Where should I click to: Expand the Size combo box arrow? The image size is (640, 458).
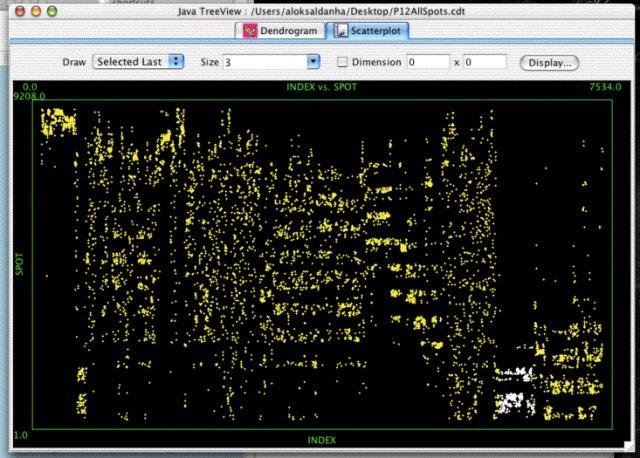[x=313, y=62]
